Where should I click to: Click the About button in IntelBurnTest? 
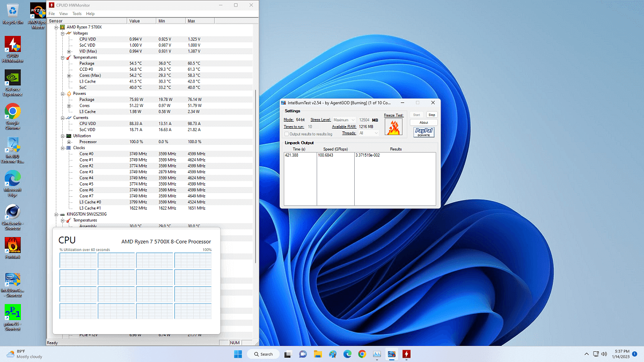[x=424, y=123]
